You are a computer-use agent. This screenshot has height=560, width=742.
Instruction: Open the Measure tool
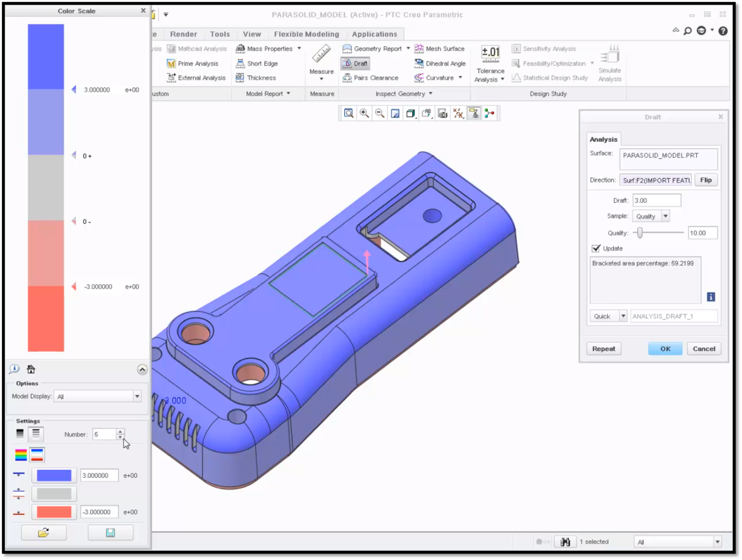[x=322, y=62]
